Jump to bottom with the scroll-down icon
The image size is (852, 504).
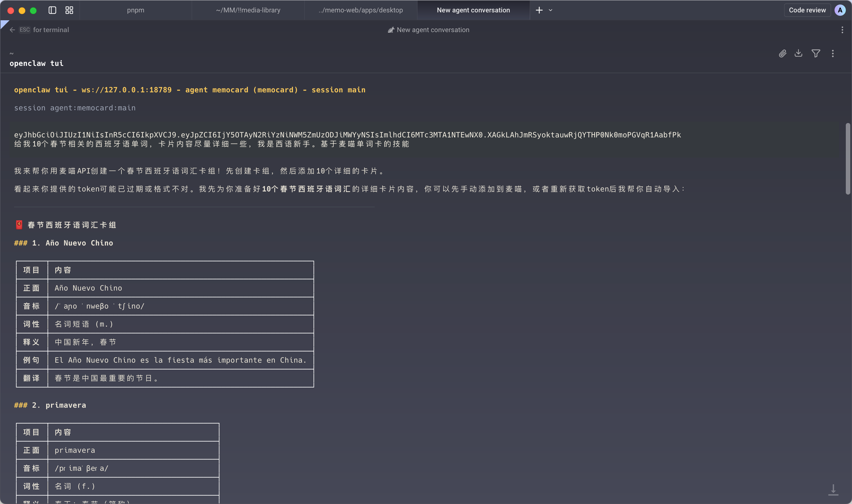834,489
